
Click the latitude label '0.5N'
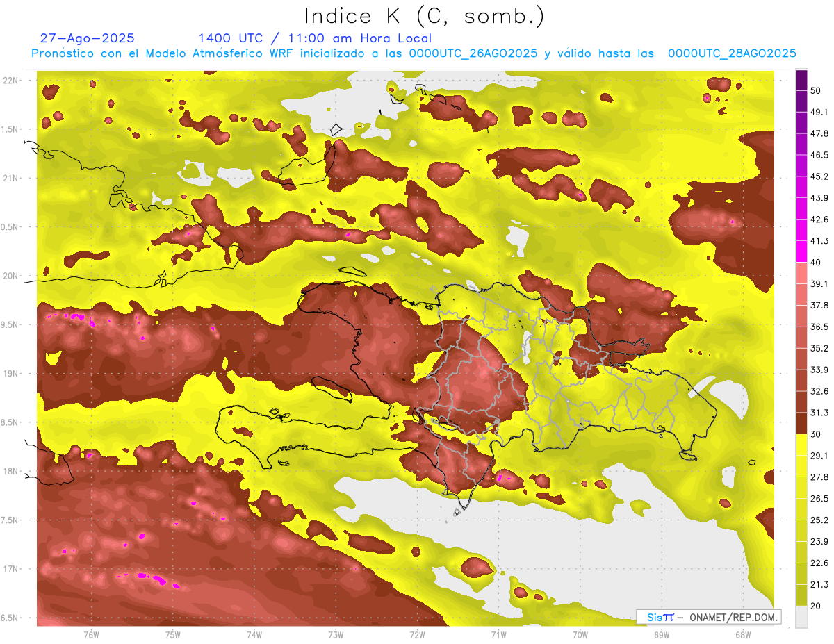(10, 227)
